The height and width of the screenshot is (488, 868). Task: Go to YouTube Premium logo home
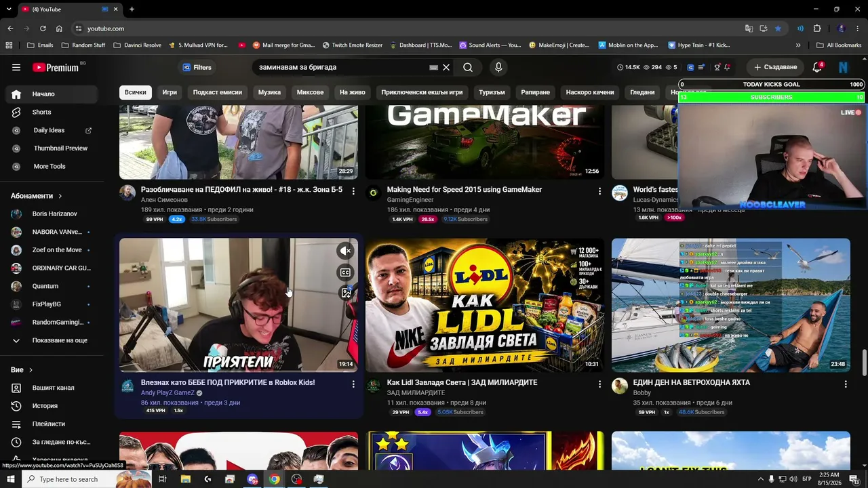click(x=56, y=67)
